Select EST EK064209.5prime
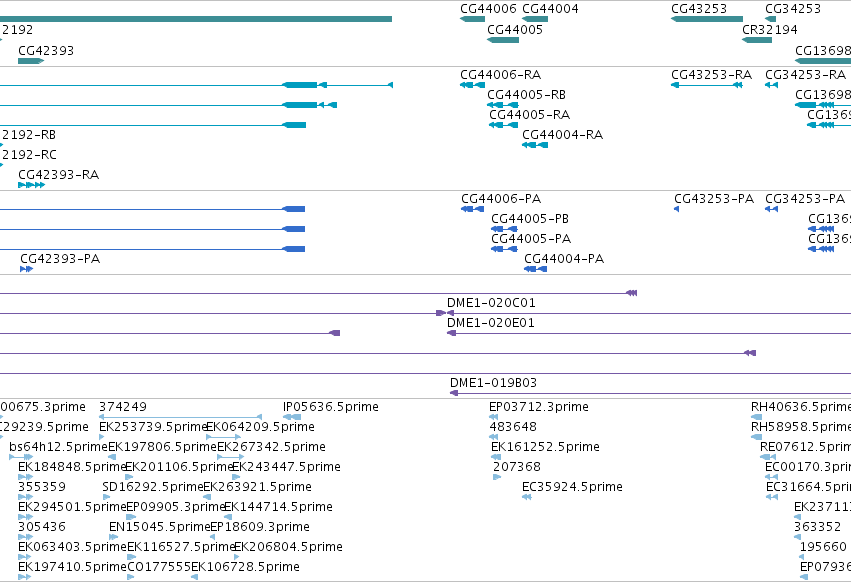Screen dimensions: 851x582 click(x=261, y=427)
